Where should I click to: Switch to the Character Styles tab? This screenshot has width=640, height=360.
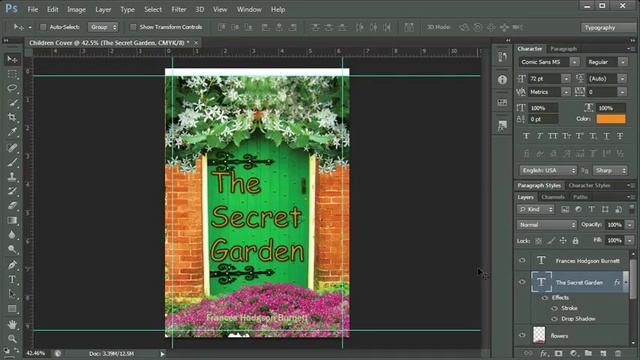pos(589,186)
